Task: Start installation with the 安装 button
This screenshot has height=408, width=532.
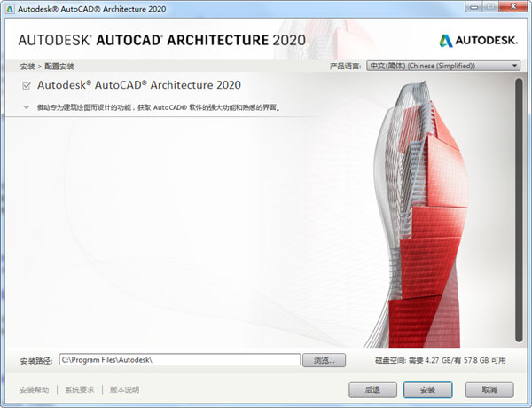Action: 427,389
